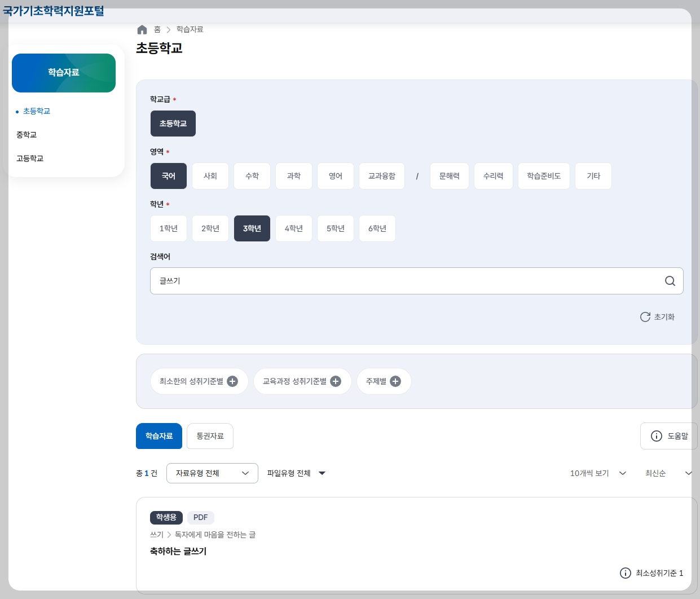Choose 4학년 grade
This screenshot has height=599, width=700.
click(x=294, y=228)
